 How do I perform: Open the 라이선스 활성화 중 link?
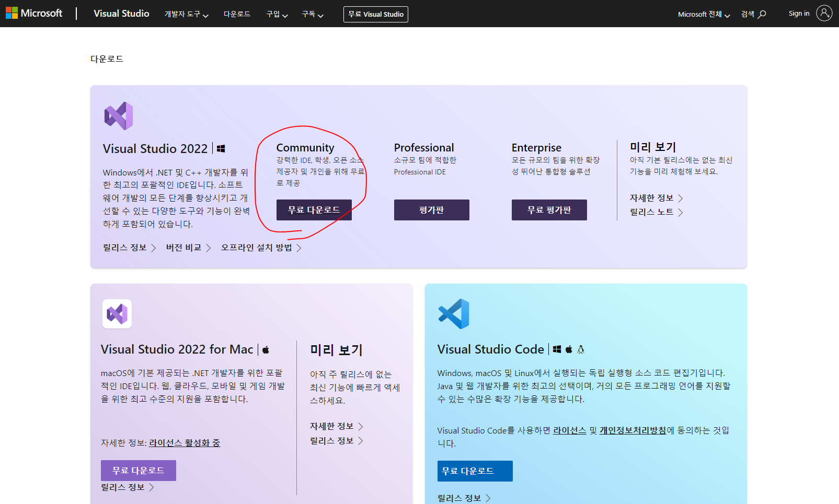click(x=185, y=443)
